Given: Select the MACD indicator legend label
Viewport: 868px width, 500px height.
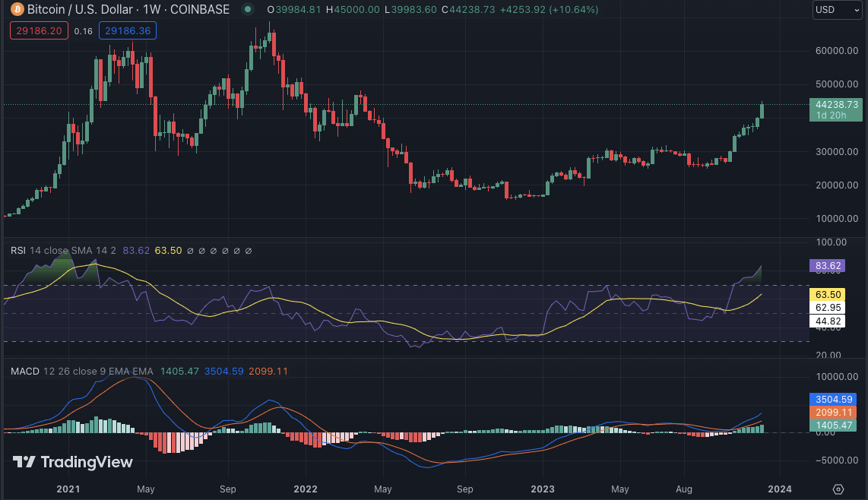Looking at the screenshot, I should (x=25, y=371).
